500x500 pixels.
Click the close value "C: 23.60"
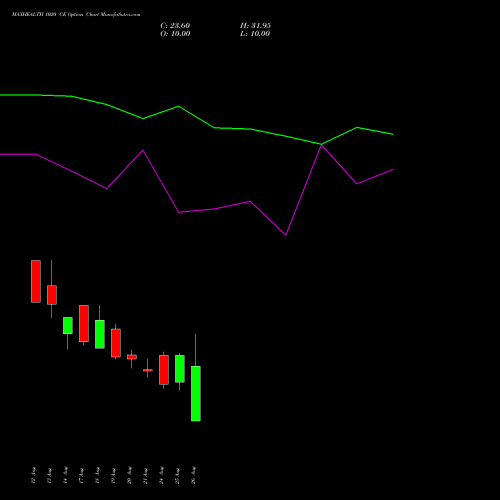click(x=175, y=26)
